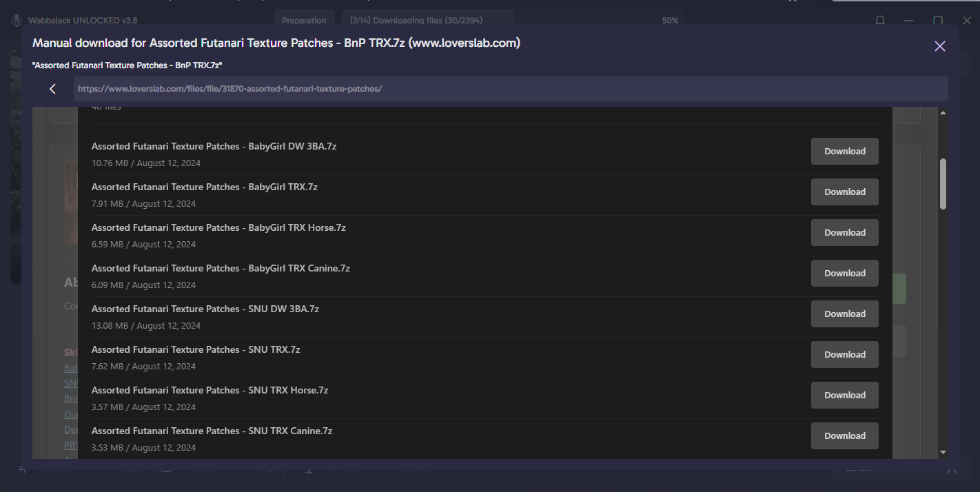This screenshot has width=980, height=492.
Task: Select the Preparation tab in Wabbajack
Action: pos(304,21)
